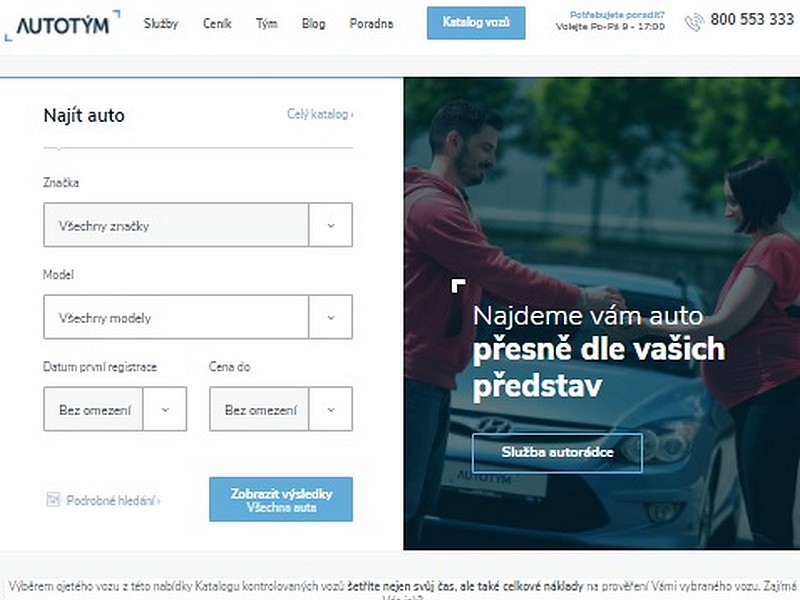Image resolution: width=800 pixels, height=600 pixels.
Task: Go to the Ceník page
Action: pos(217,23)
